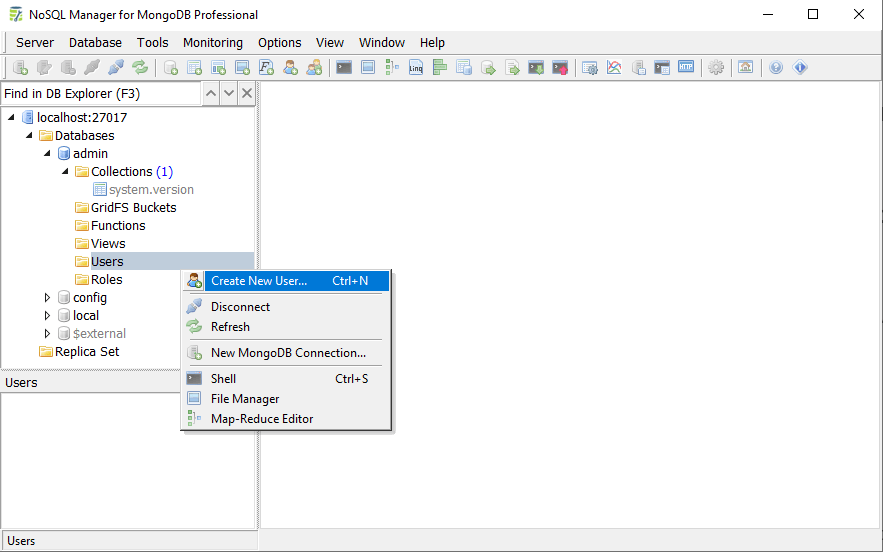Collapse the admin database node
The height and width of the screenshot is (552, 883).
click(x=47, y=154)
